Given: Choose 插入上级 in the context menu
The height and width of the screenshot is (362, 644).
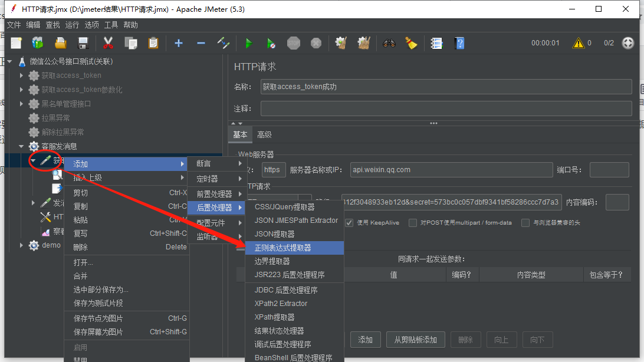Looking at the screenshot, I should [x=126, y=177].
